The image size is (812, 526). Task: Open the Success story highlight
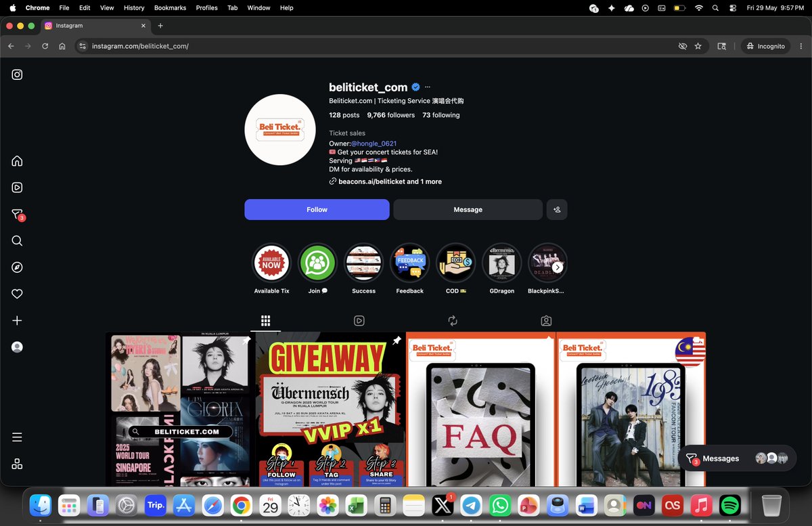pos(363,263)
